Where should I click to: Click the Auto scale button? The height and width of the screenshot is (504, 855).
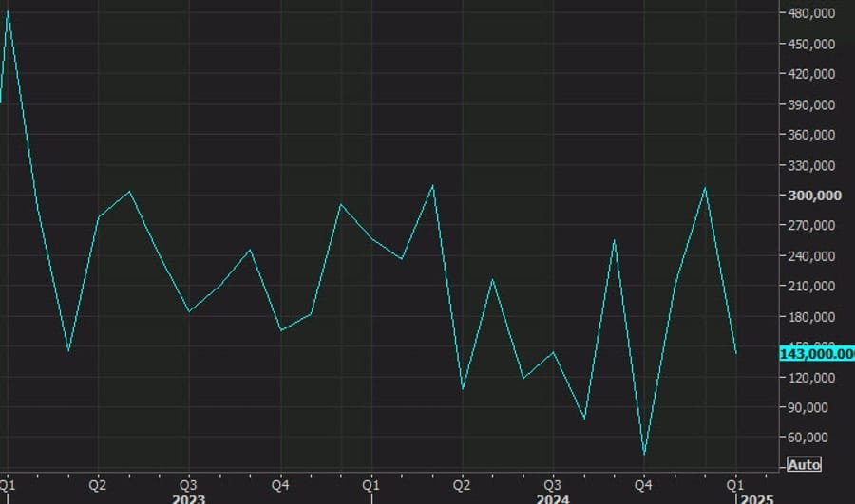803,465
